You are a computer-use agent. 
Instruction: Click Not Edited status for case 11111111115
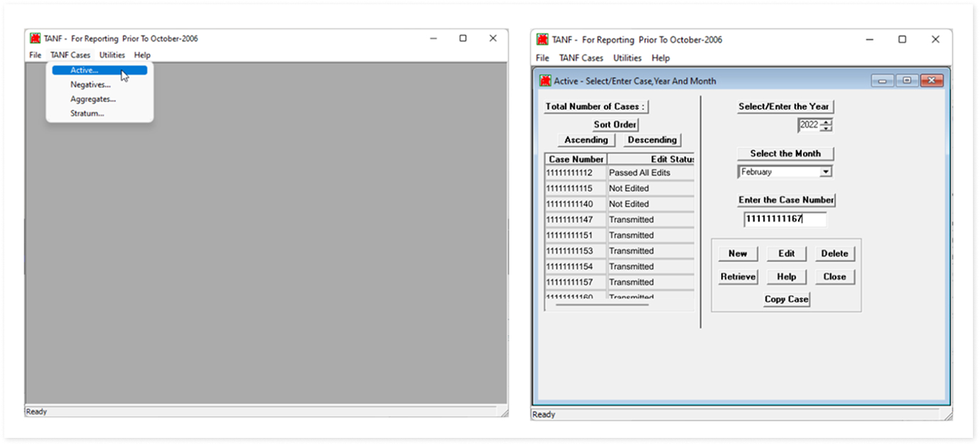(651, 188)
